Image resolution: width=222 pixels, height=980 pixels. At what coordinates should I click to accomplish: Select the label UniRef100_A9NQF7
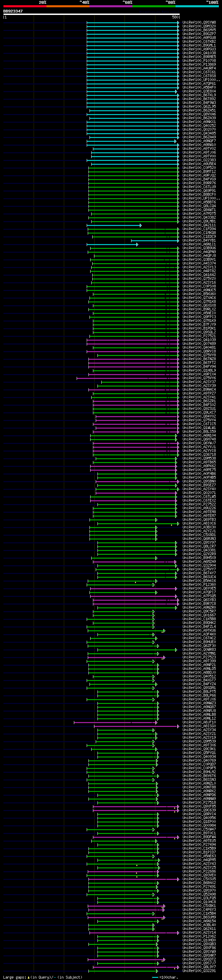[x=199, y=141]
